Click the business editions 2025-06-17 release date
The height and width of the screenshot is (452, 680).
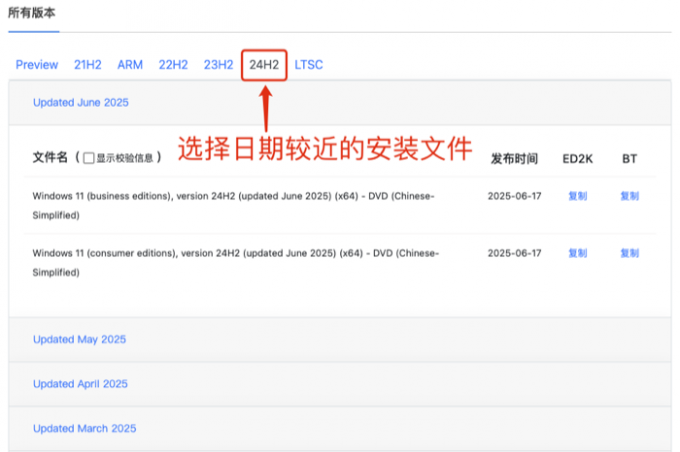pyautogui.click(x=514, y=196)
